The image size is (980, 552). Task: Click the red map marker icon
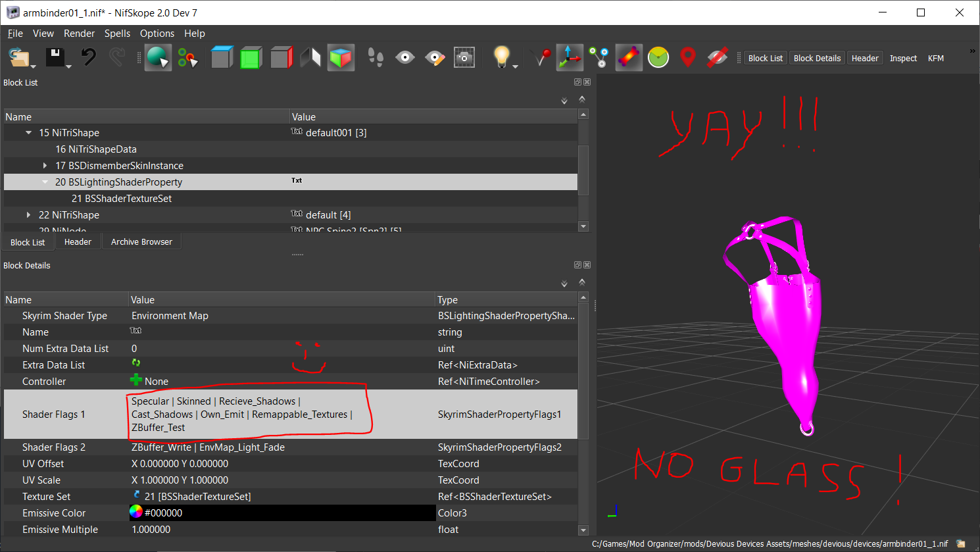tap(688, 58)
